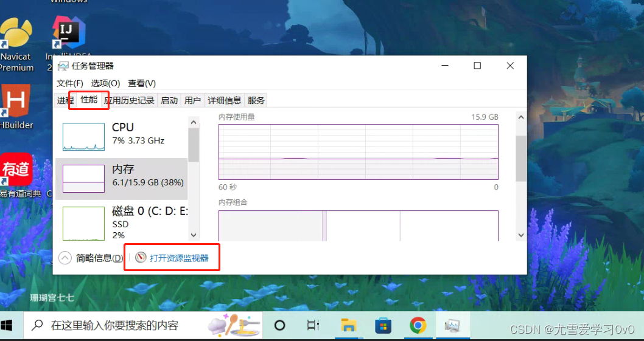
Task: Click the 15.9 GB total memory label
Action: pos(485,117)
